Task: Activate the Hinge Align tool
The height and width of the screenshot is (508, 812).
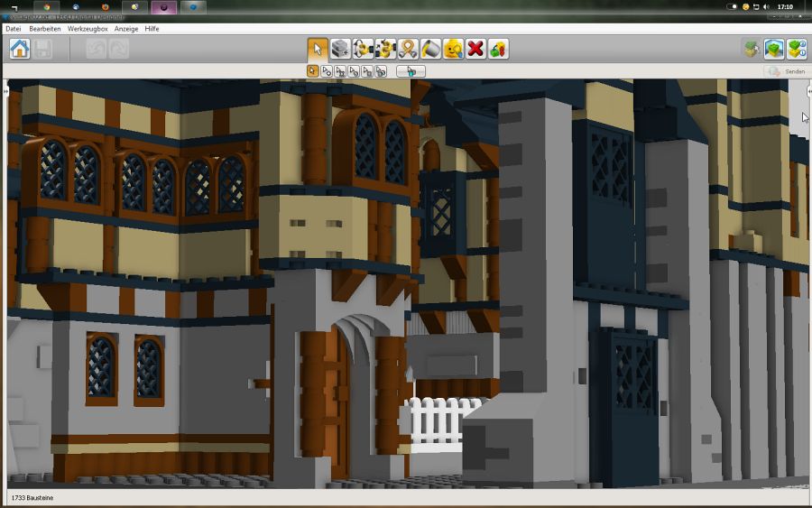Action: click(385, 49)
